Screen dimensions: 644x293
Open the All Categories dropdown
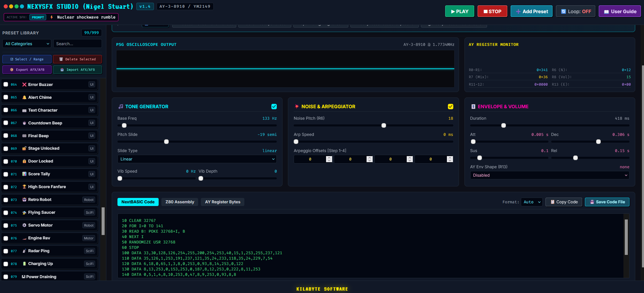coord(27,44)
